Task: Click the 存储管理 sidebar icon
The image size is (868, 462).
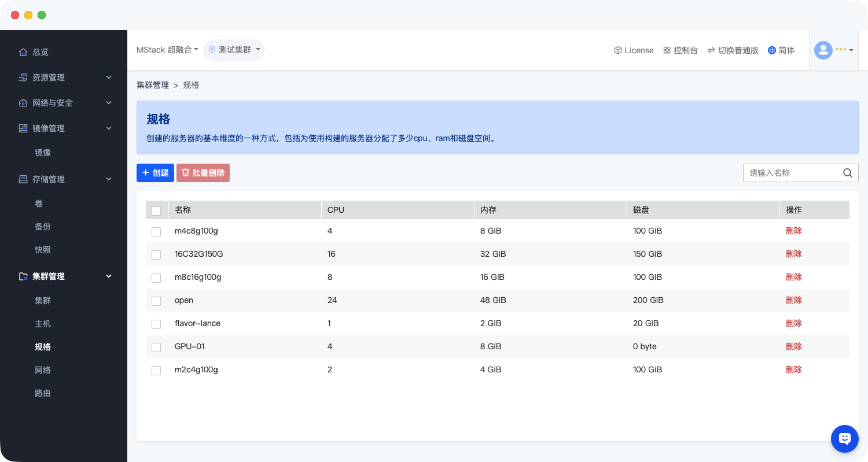Action: pyautogui.click(x=23, y=179)
